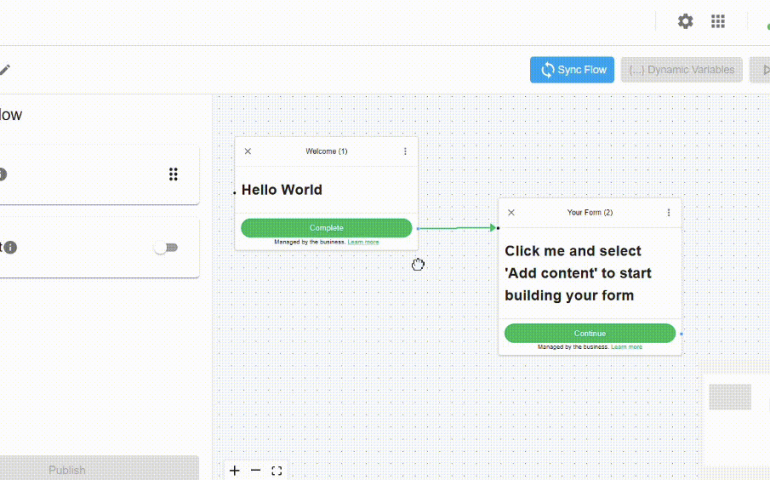Click Learn more under the Complete button
The height and width of the screenshot is (480, 770).
(x=363, y=242)
